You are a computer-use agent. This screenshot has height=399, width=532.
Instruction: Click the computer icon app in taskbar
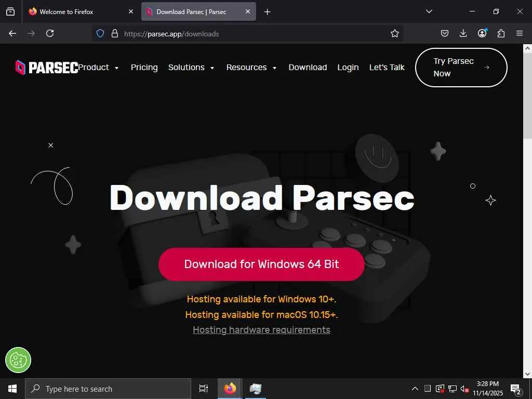(255, 389)
